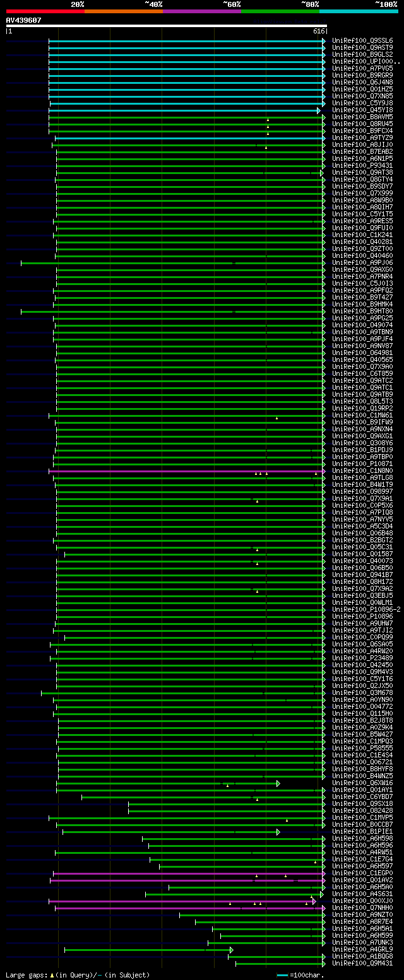Click the cyan alignment bar for A9TYZ9

tap(190, 138)
